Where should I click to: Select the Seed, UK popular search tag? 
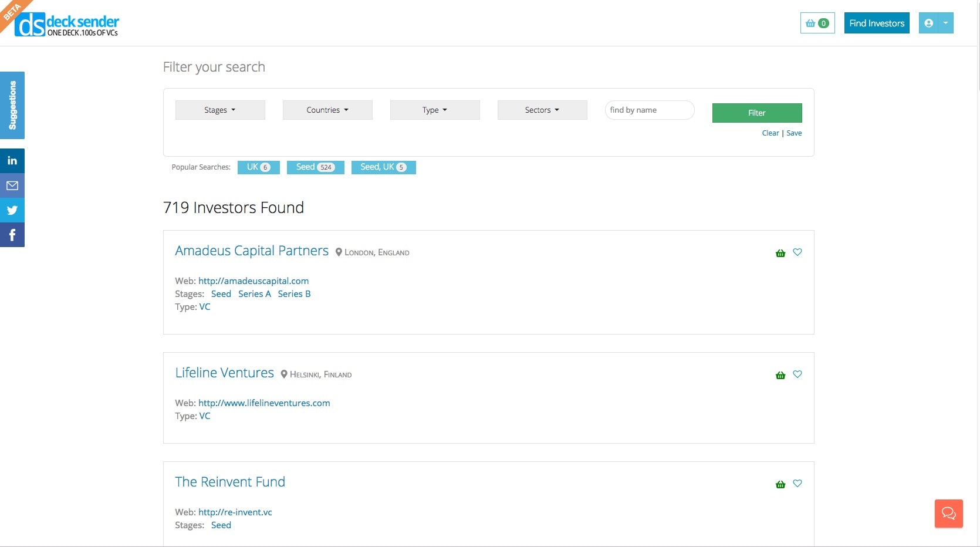click(x=384, y=167)
